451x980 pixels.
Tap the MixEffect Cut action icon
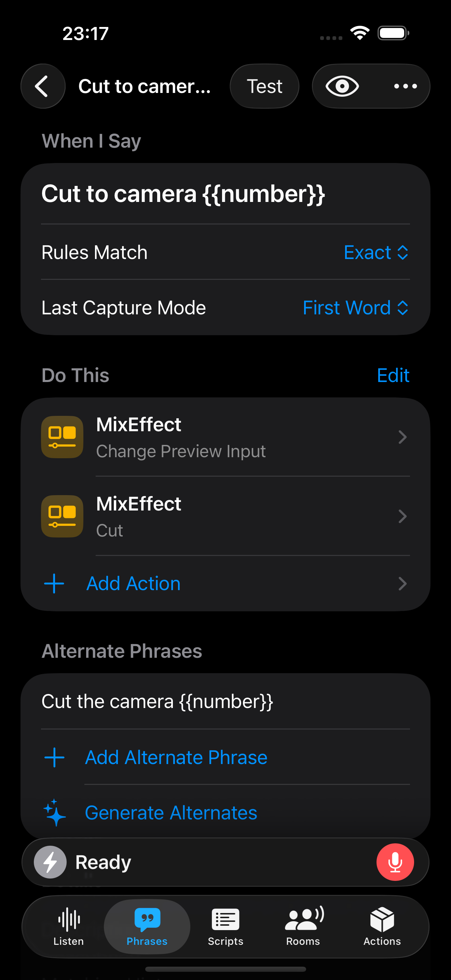click(x=63, y=516)
